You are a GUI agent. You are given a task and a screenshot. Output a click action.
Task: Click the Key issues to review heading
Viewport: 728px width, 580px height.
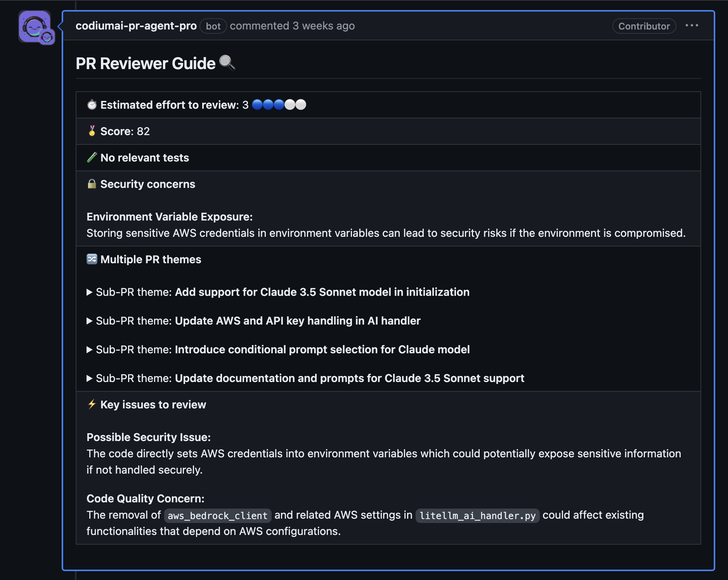(x=153, y=405)
